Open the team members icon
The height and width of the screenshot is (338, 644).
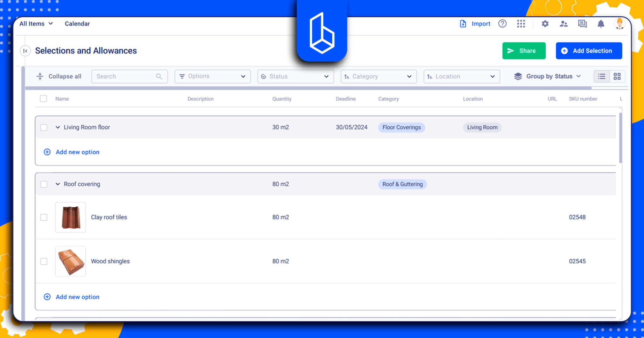click(563, 24)
